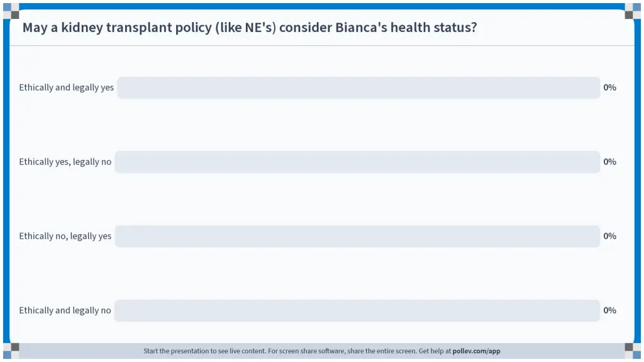
Task: Click the 'Ethically and legally no' label
Action: [65, 310]
